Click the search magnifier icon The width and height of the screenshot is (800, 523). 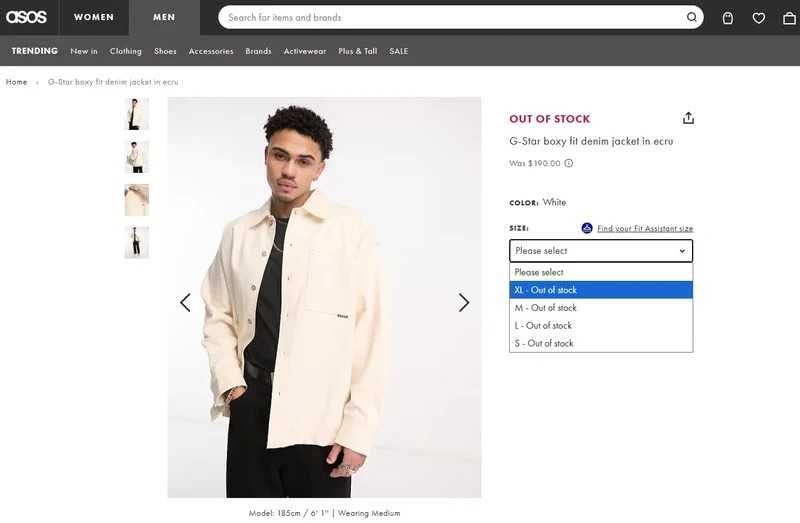[x=692, y=17]
